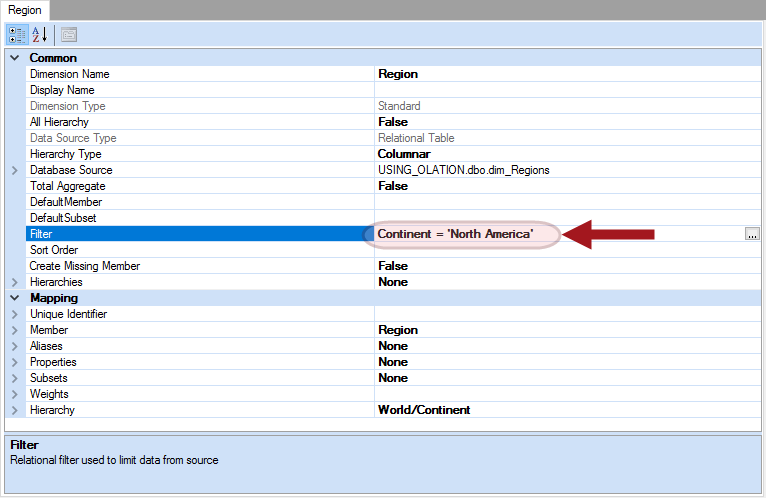This screenshot has width=766, height=498.
Task: Collapse the Mapping category
Action: click(x=14, y=298)
